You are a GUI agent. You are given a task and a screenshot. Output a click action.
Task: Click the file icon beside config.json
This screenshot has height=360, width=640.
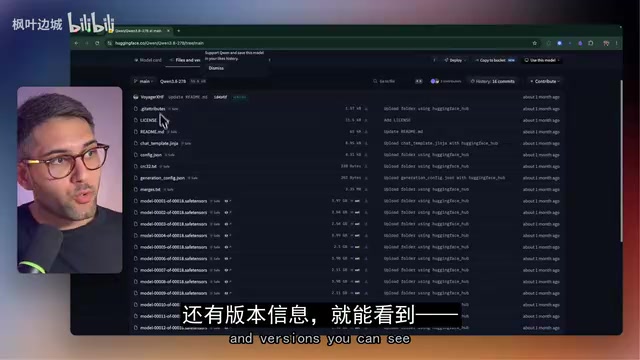136,155
